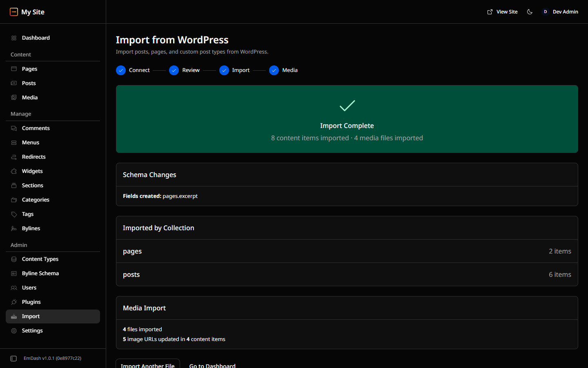Click the posts collection row
Screen dimensions: 588x368
347,274
